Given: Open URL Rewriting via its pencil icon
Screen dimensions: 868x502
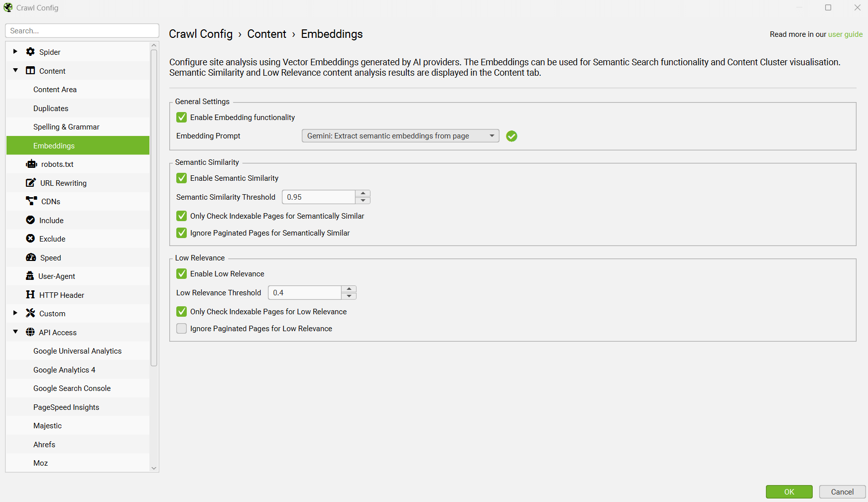Looking at the screenshot, I should [31, 183].
